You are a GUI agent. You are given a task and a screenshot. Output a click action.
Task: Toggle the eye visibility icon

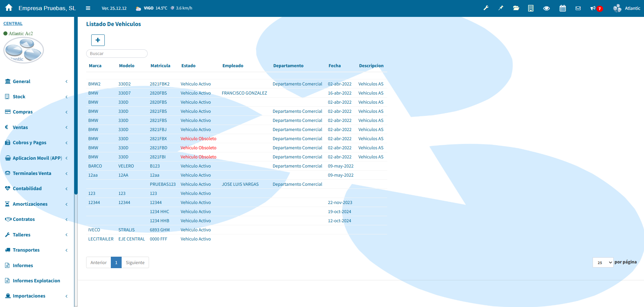coord(546,8)
